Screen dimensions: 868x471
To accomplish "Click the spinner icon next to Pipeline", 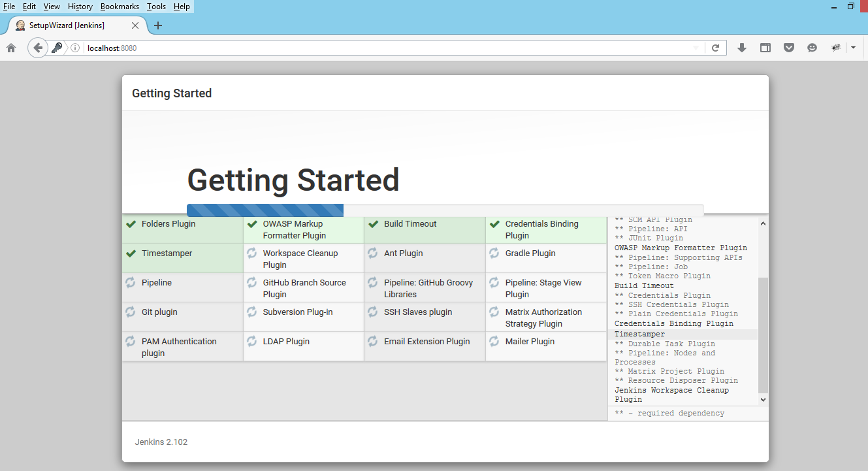I will tap(129, 282).
